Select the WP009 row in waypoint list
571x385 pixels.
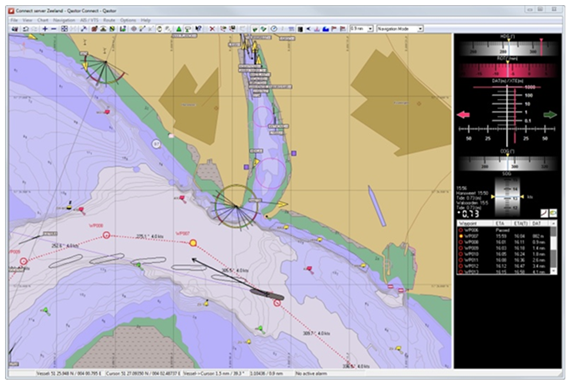(504, 248)
